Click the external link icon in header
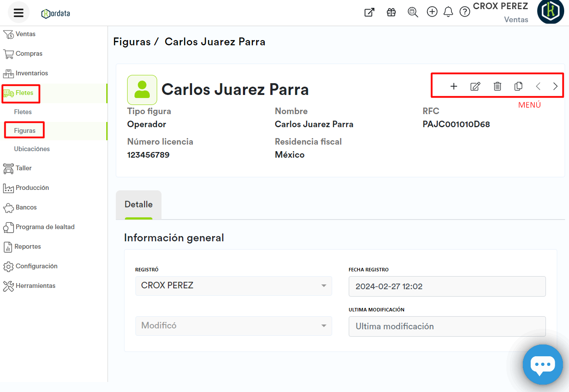Image resolution: width=569 pixels, height=392 pixels. (x=369, y=12)
